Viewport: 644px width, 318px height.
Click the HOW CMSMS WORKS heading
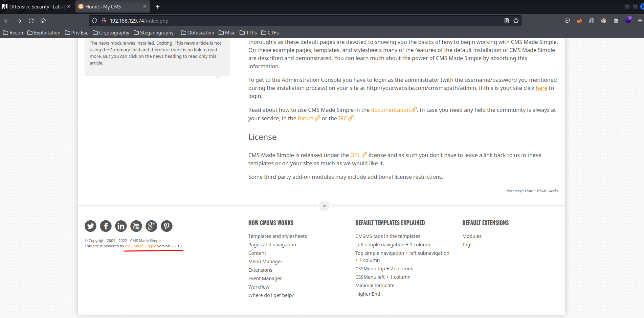(271, 223)
